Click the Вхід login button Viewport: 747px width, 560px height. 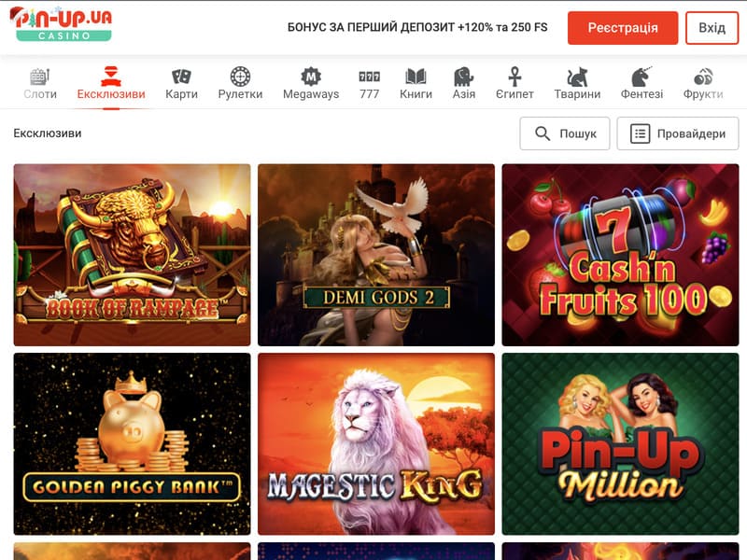(x=712, y=28)
